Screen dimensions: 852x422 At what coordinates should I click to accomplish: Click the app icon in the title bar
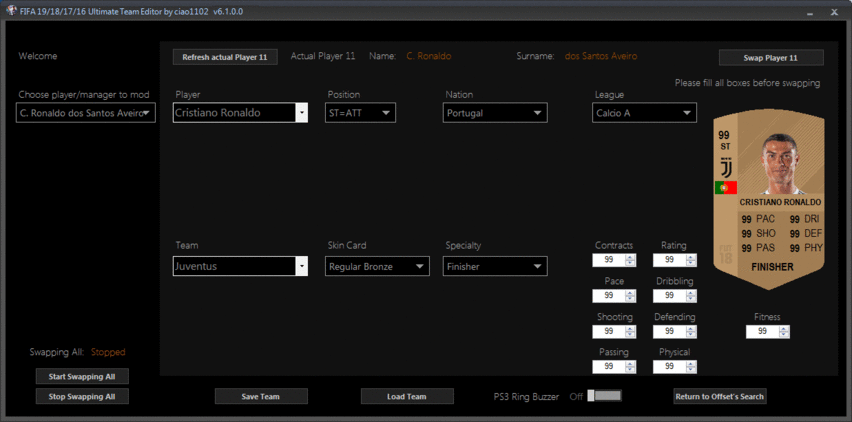pos(11,11)
